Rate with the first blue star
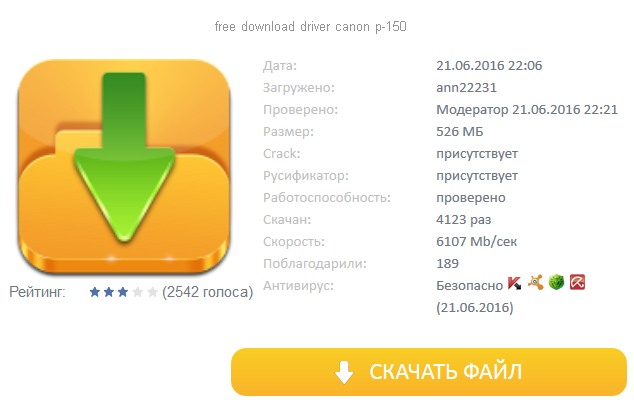Screen dimensions: 634x402 coord(95,292)
